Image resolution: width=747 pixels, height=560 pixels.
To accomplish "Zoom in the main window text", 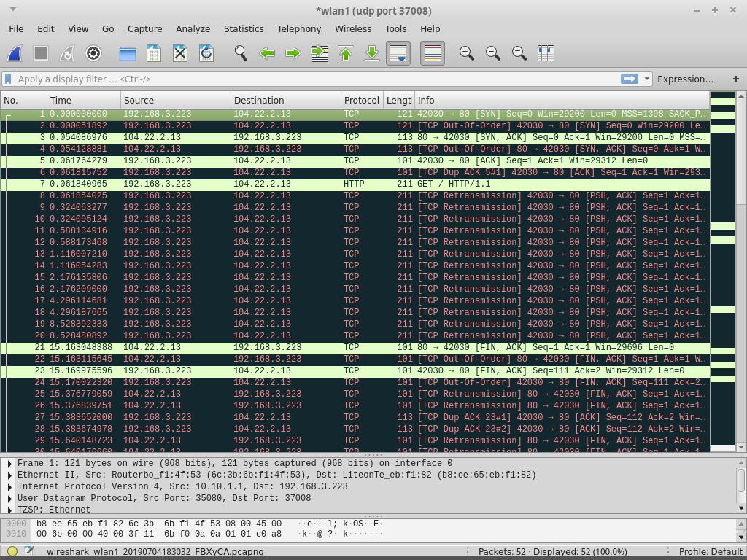I will 466,53.
